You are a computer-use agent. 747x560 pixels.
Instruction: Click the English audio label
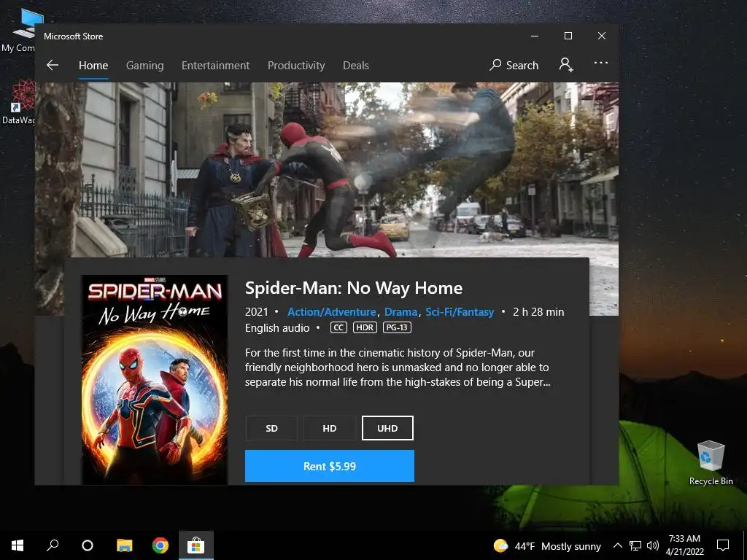point(277,328)
